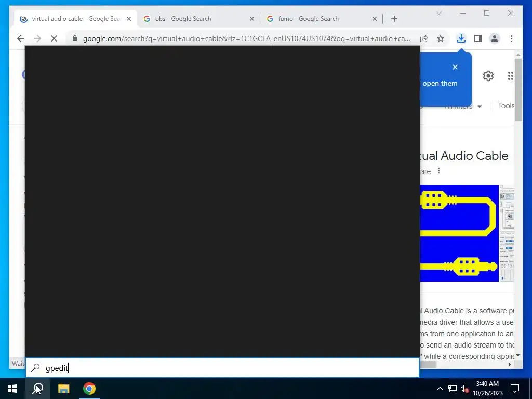Open the side screenshot thumbnail strip
The width and height of the screenshot is (532, 399).
coord(507,233)
